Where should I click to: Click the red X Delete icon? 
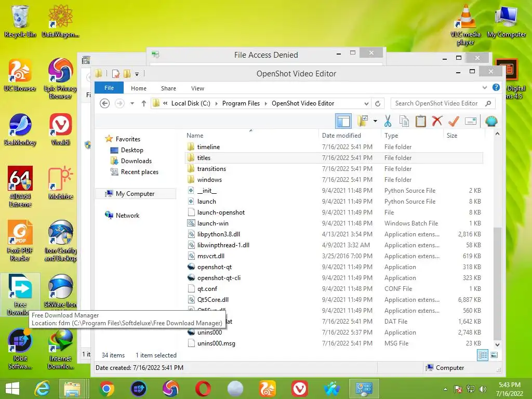tap(437, 121)
